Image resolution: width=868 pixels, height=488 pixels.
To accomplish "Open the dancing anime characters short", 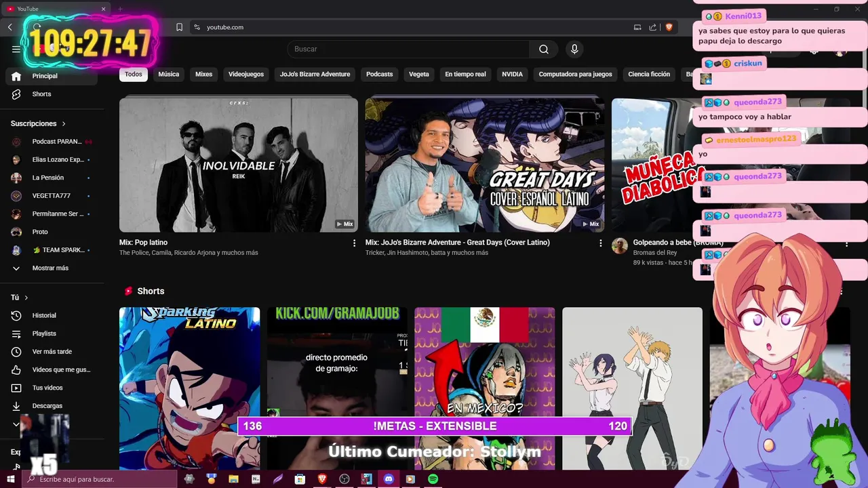I will point(632,388).
